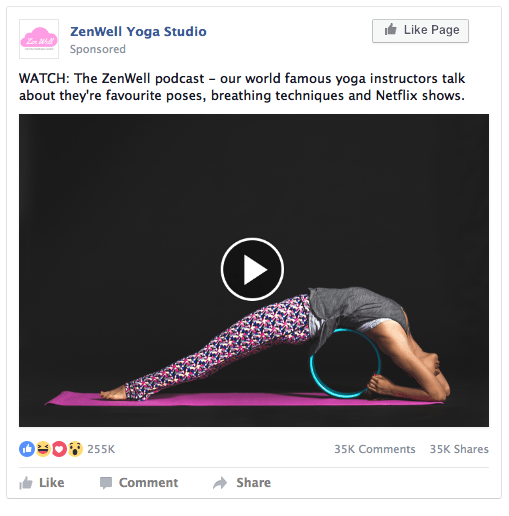View the 255K reactions count

coord(101,449)
